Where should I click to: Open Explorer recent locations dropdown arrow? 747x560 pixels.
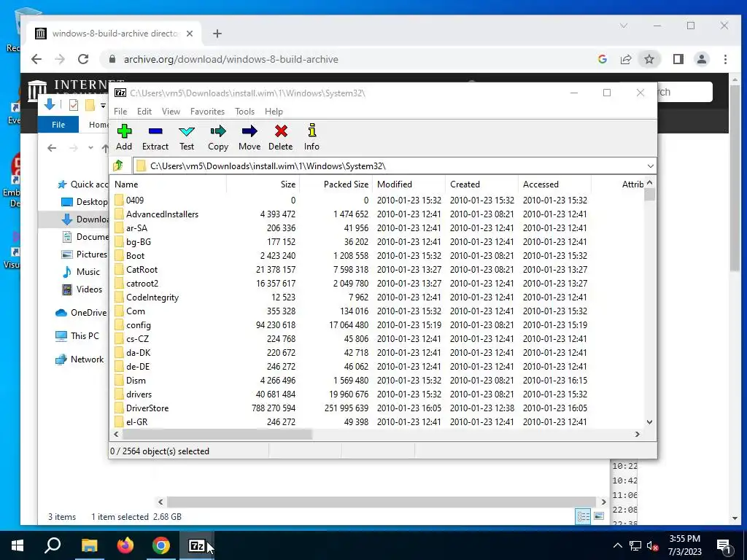coord(90,148)
